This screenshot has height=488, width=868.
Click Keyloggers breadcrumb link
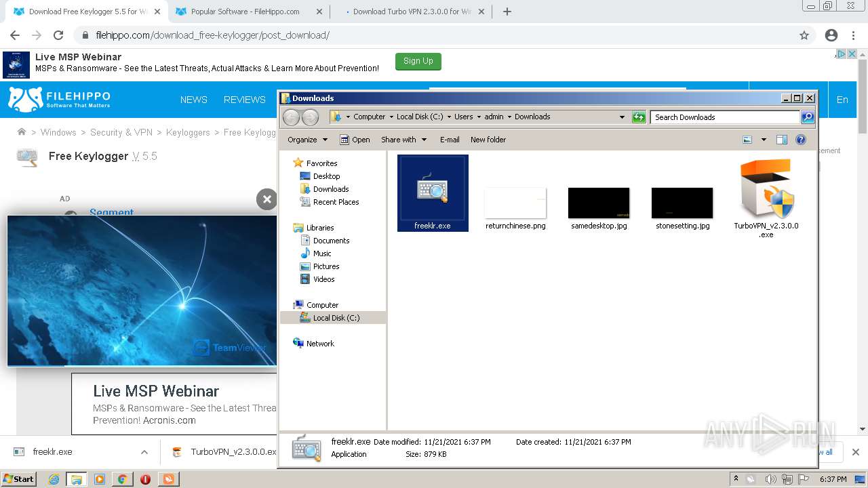[x=188, y=132]
